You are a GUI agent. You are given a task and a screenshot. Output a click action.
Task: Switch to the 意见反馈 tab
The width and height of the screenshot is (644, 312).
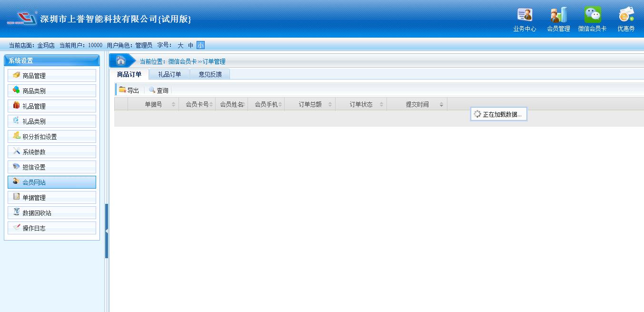(210, 74)
